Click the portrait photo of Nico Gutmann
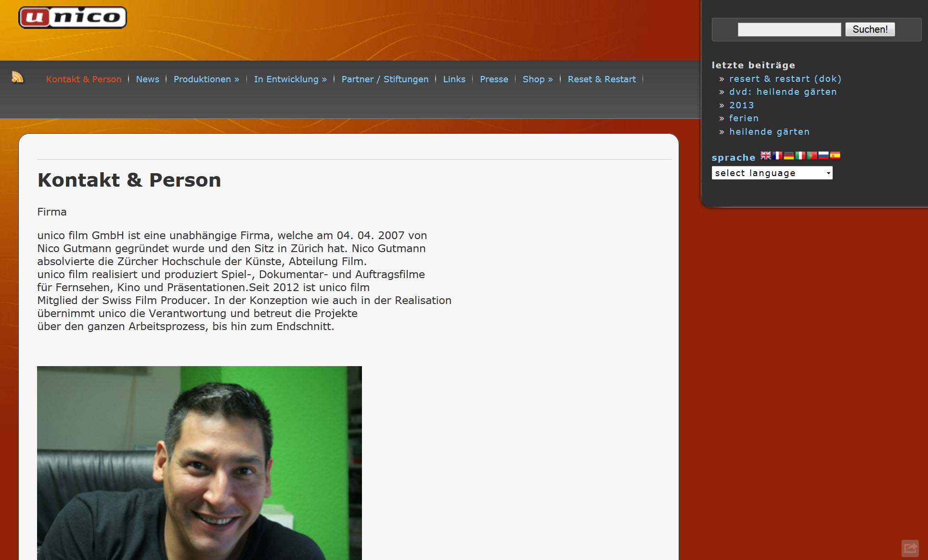The image size is (928, 560). (199, 462)
